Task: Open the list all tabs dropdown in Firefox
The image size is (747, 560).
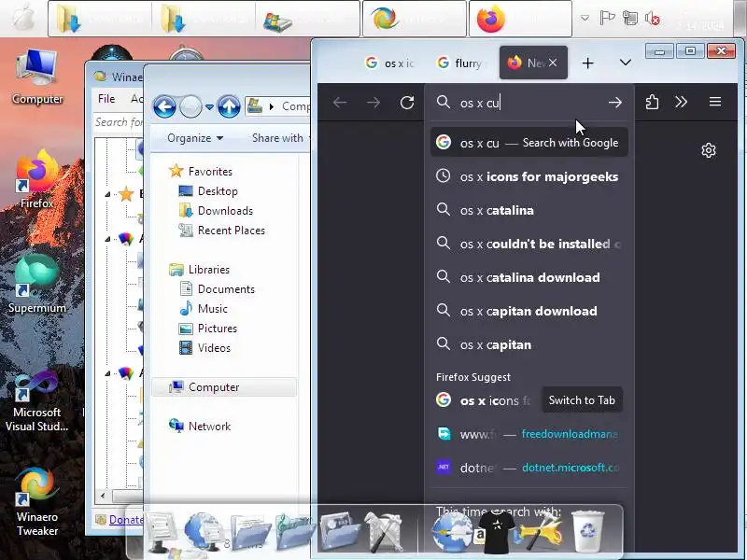Action: tap(625, 63)
